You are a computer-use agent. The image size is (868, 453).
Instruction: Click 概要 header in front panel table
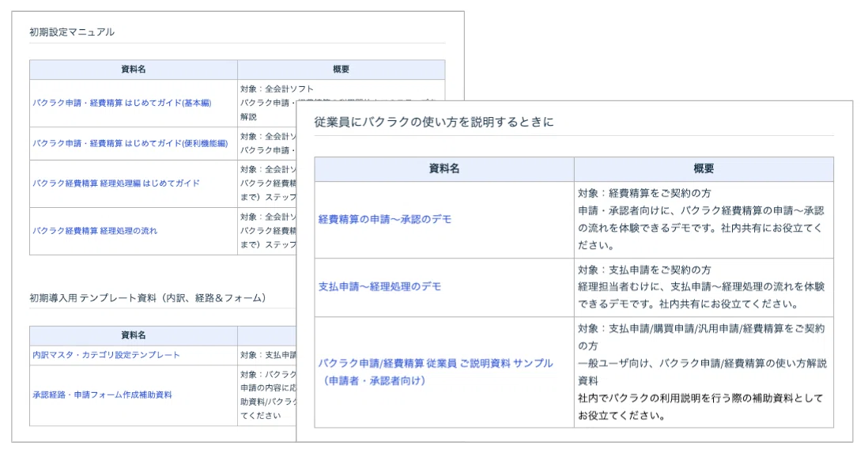click(x=704, y=169)
